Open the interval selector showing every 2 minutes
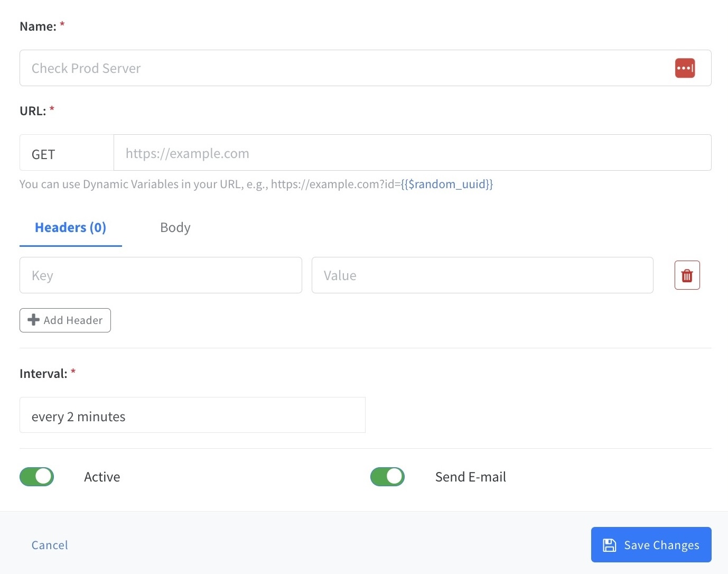Viewport: 728px width, 574px height. 192,415
